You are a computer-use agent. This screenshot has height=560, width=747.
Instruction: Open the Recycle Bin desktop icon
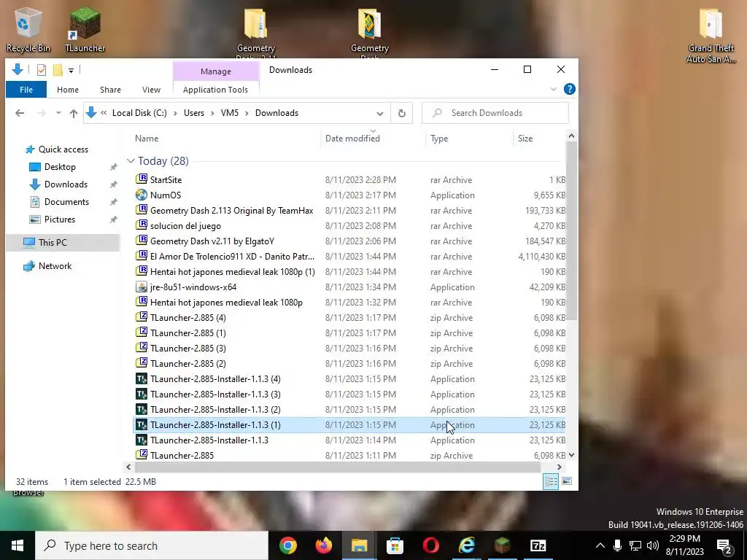(28, 29)
